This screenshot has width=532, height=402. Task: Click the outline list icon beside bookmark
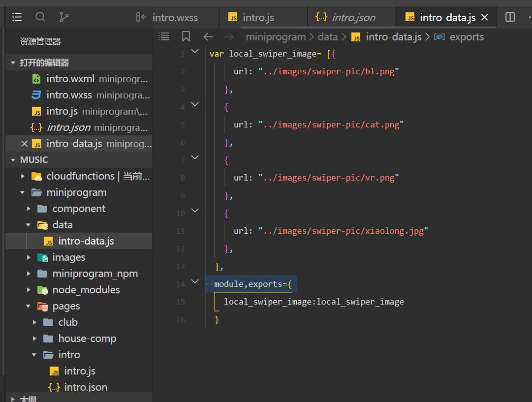[164, 36]
